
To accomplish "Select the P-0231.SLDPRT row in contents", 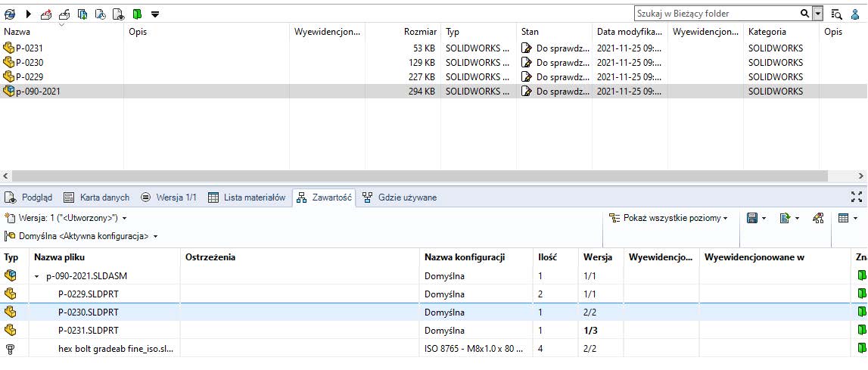I will [88, 331].
